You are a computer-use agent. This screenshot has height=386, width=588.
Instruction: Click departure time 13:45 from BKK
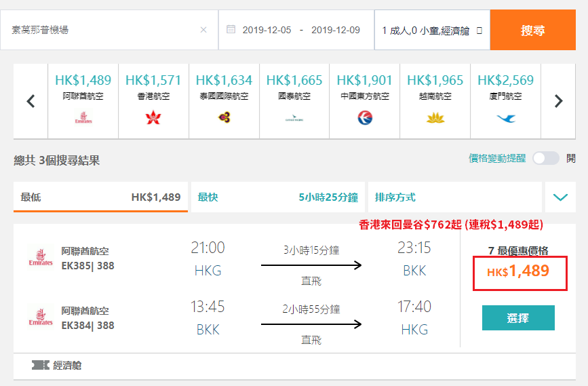tap(208, 307)
